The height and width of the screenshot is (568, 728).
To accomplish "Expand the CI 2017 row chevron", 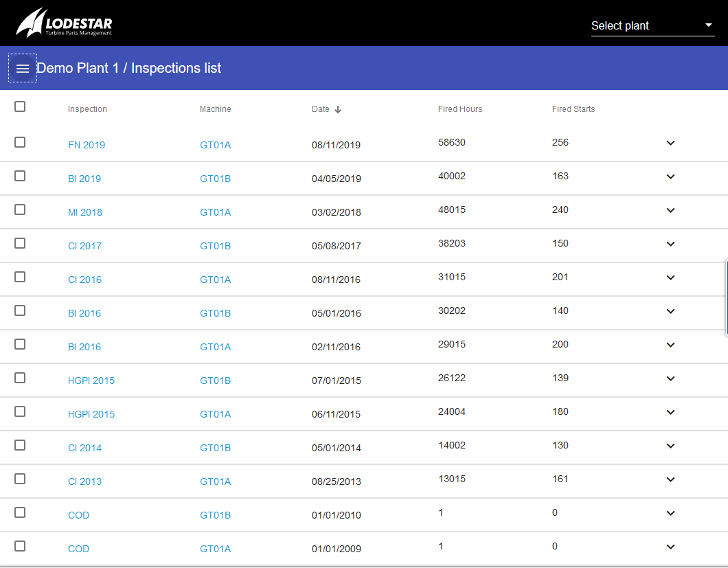I will [670, 244].
